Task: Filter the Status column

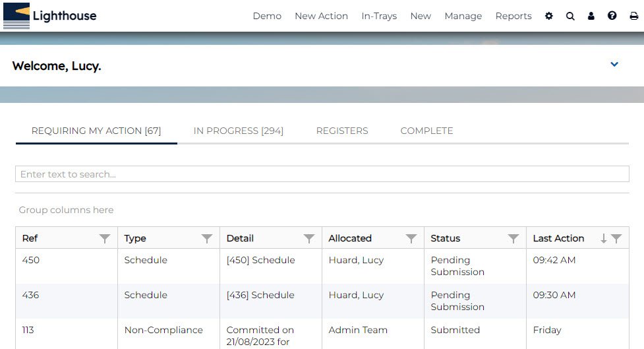Action: coord(513,239)
